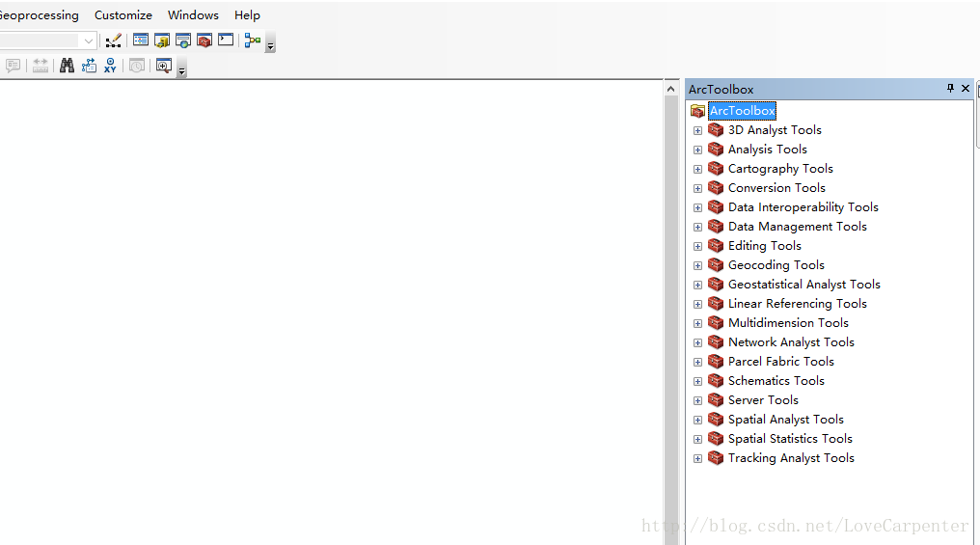Open the Tools toolbar options arrow
The width and height of the screenshot is (980, 545).
point(181,68)
